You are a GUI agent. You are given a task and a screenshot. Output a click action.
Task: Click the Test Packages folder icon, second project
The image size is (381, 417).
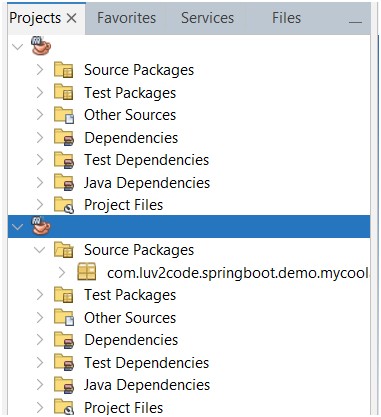click(x=63, y=295)
